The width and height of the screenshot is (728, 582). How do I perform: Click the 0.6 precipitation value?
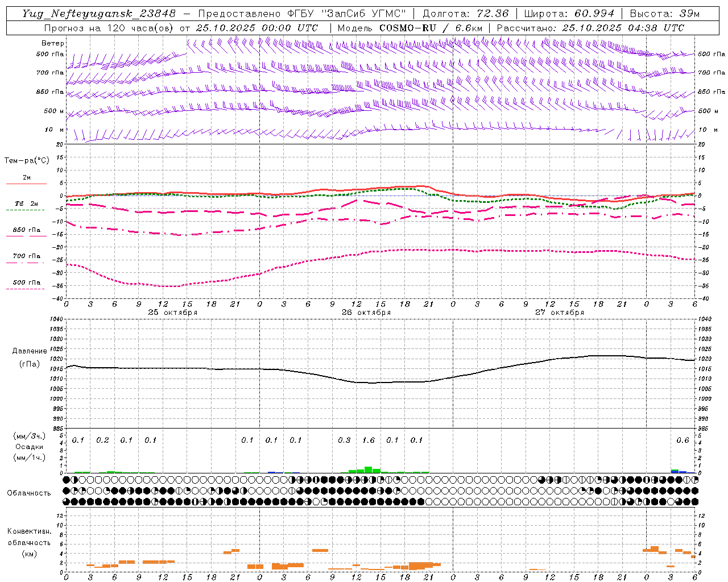pyautogui.click(x=682, y=440)
